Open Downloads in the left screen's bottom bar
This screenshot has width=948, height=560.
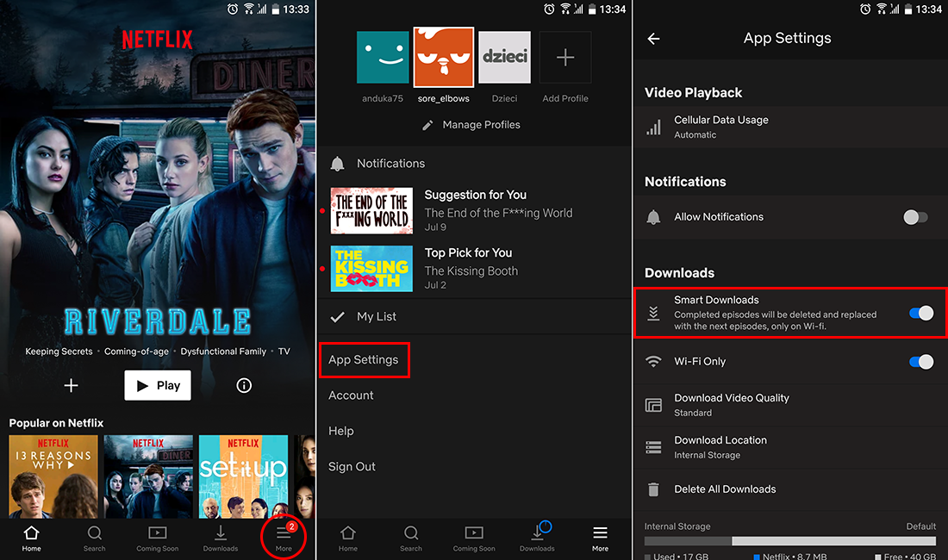coord(220,538)
